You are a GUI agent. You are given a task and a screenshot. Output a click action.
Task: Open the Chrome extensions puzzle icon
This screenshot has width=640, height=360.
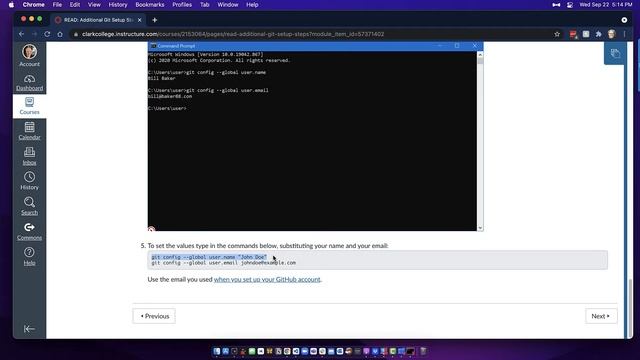[x=598, y=34]
